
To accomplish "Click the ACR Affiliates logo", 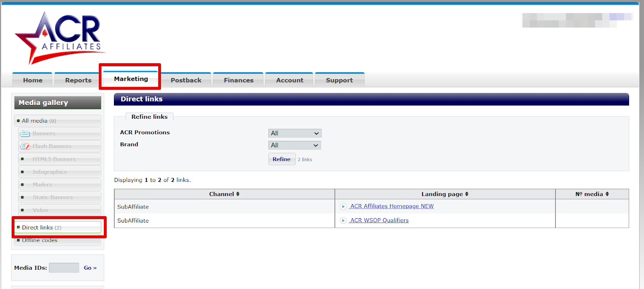I will pos(60,38).
